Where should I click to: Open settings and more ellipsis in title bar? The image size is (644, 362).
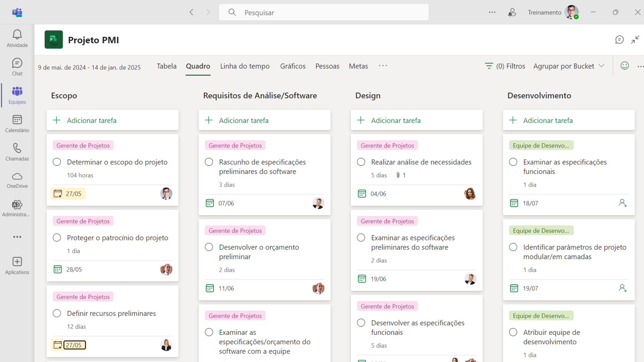coord(492,12)
